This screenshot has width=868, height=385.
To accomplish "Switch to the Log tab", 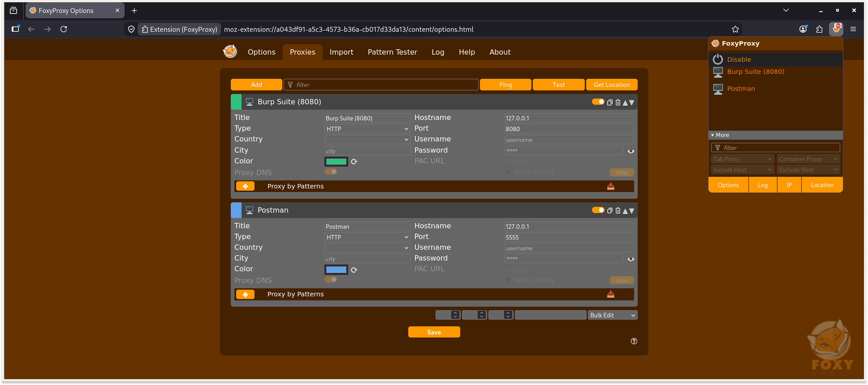I will pos(438,52).
